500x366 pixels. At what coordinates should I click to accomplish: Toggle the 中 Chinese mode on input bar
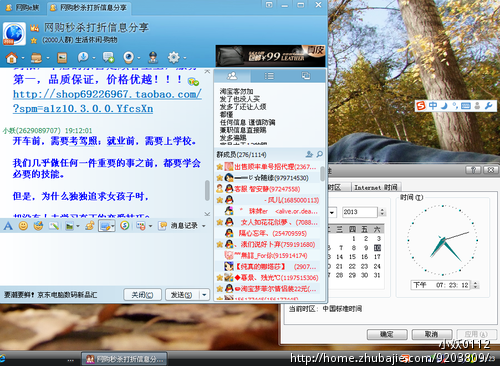(433, 106)
